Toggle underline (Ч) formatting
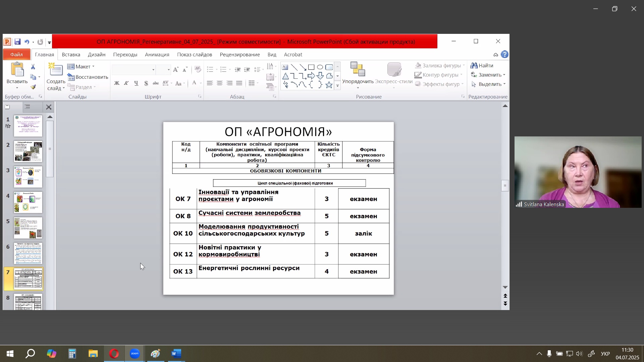The image size is (644, 362). click(x=136, y=83)
